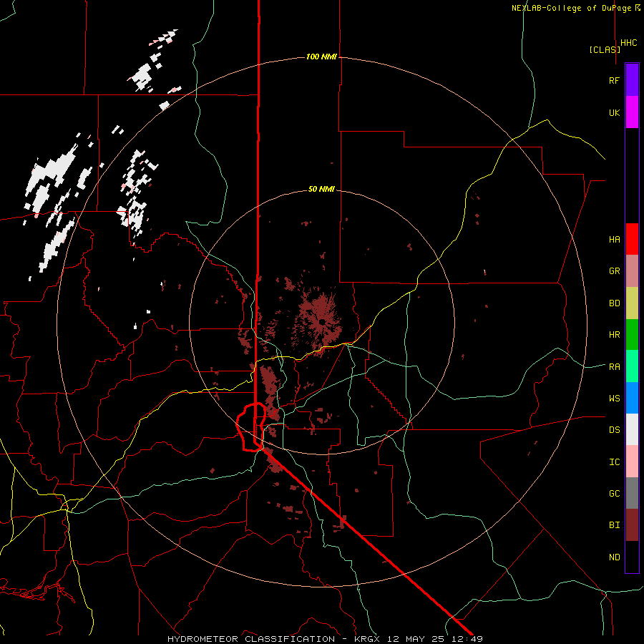The height and width of the screenshot is (644, 644).
Task: Click the 50 NMI range ring label
Action: (x=321, y=189)
